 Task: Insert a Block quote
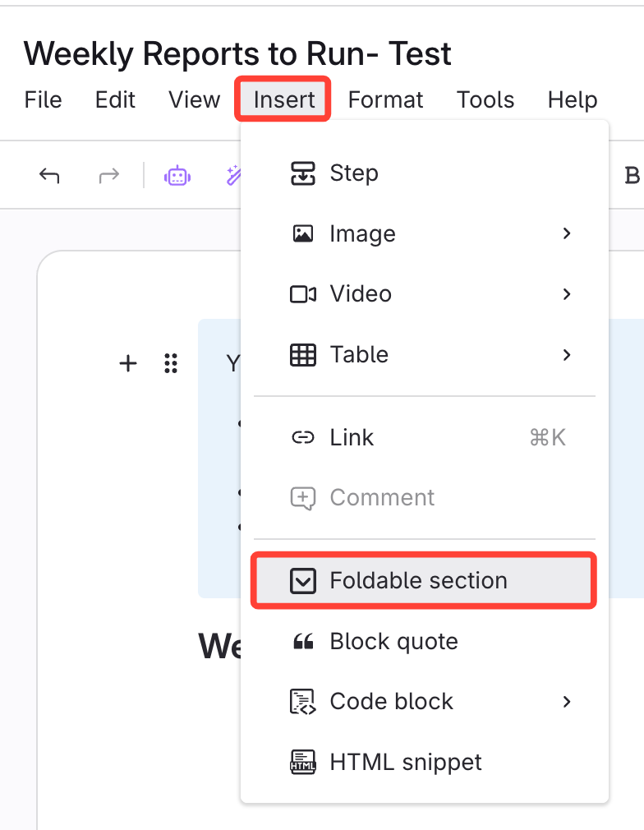[393, 641]
